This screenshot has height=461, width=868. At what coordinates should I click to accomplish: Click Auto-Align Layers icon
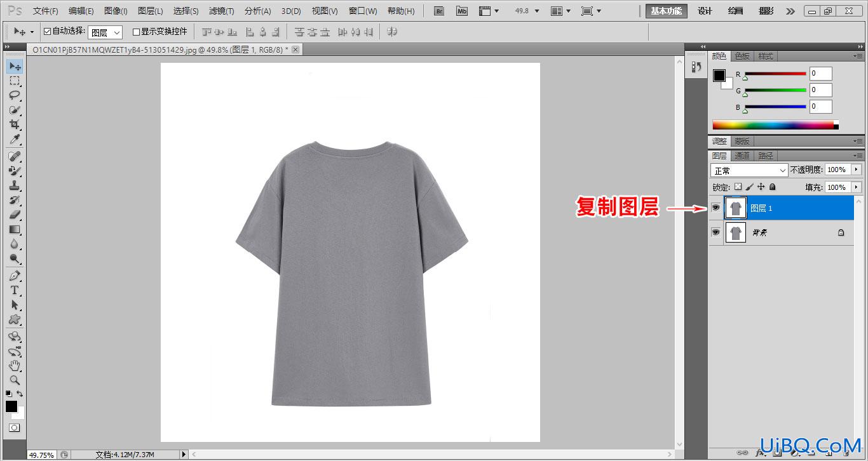click(392, 32)
